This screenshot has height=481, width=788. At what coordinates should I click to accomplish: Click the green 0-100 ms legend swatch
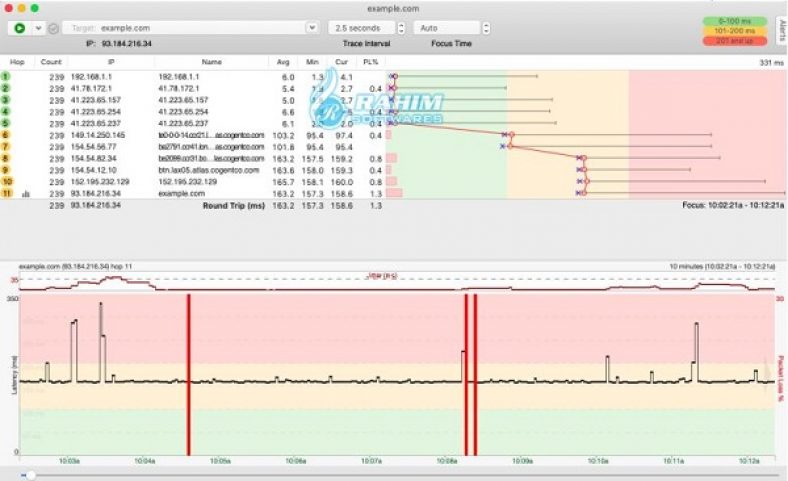pyautogui.click(x=735, y=21)
